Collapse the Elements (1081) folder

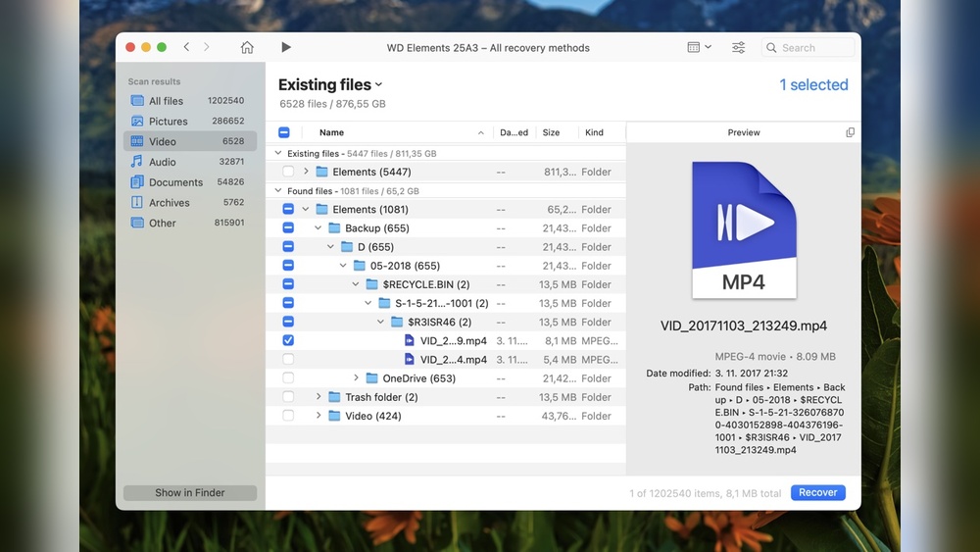tap(306, 209)
